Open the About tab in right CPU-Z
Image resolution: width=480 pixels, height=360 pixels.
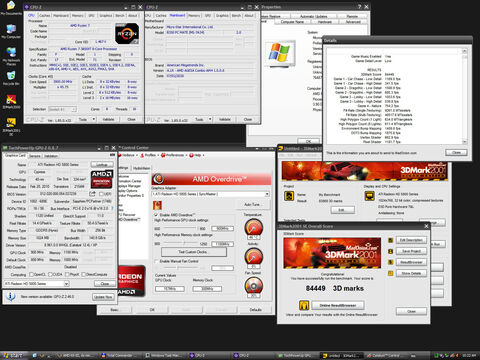[x=249, y=15]
